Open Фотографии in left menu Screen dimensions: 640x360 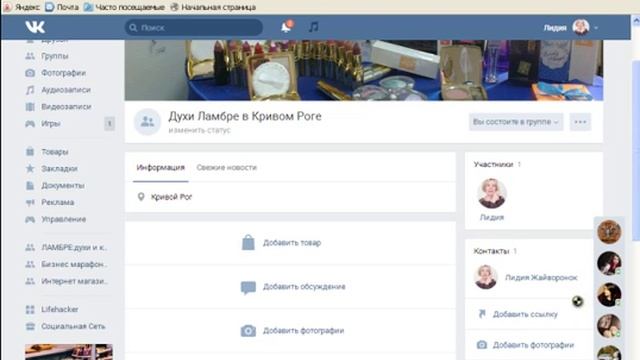pos(63,73)
